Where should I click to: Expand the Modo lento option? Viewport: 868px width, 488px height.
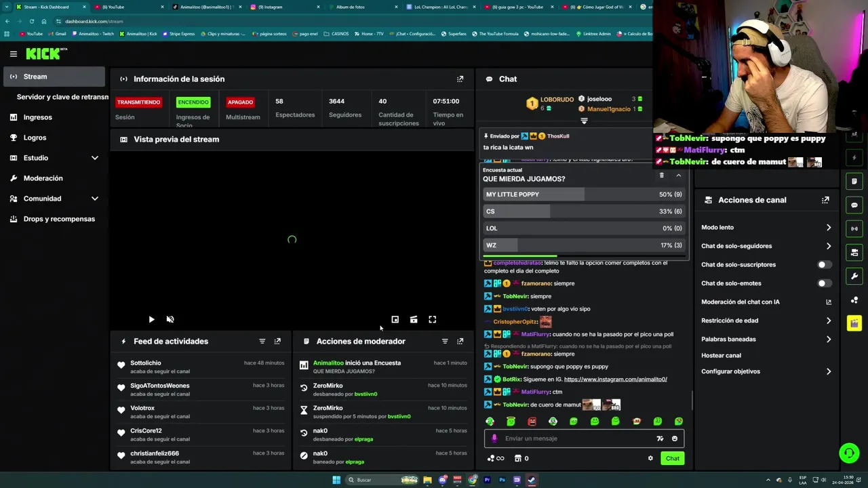click(828, 228)
